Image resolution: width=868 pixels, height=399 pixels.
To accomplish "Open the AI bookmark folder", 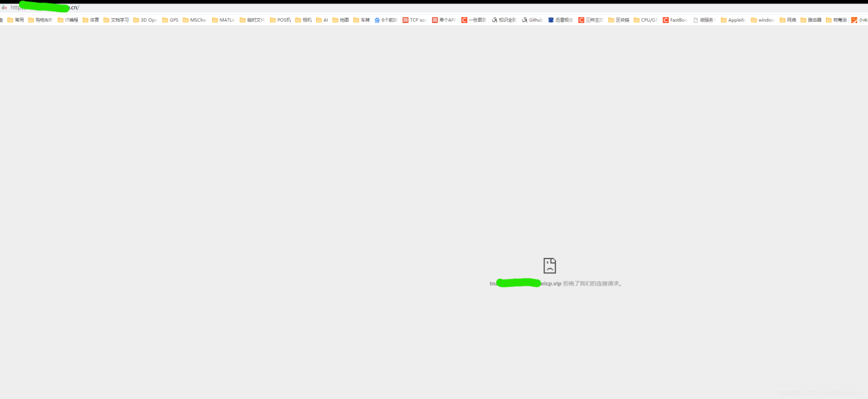I will [322, 20].
